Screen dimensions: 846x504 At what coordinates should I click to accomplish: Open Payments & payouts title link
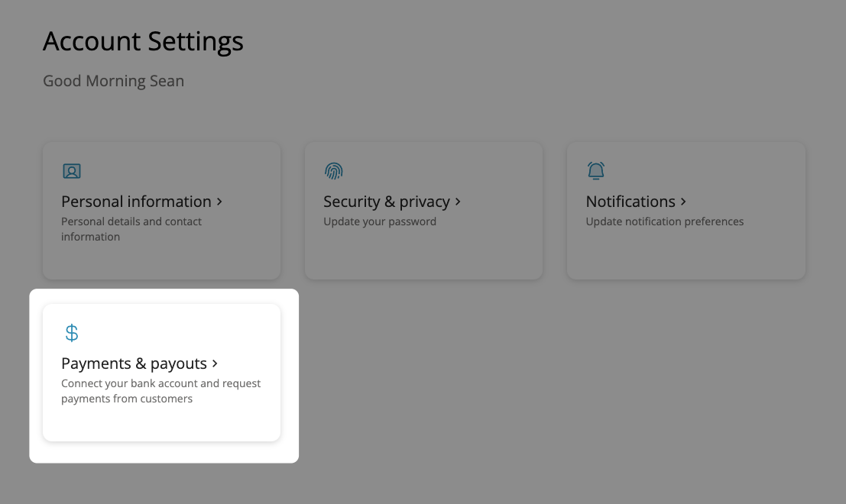[134, 363]
